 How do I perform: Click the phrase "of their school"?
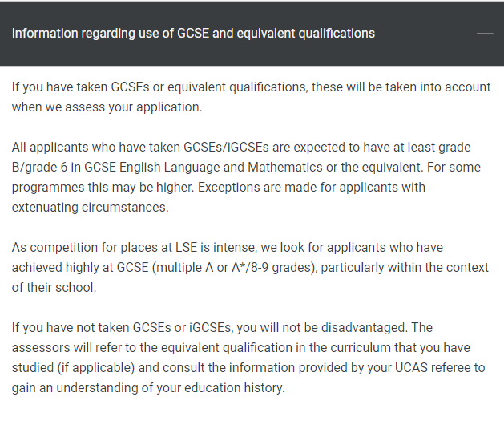pyautogui.click(x=53, y=288)
